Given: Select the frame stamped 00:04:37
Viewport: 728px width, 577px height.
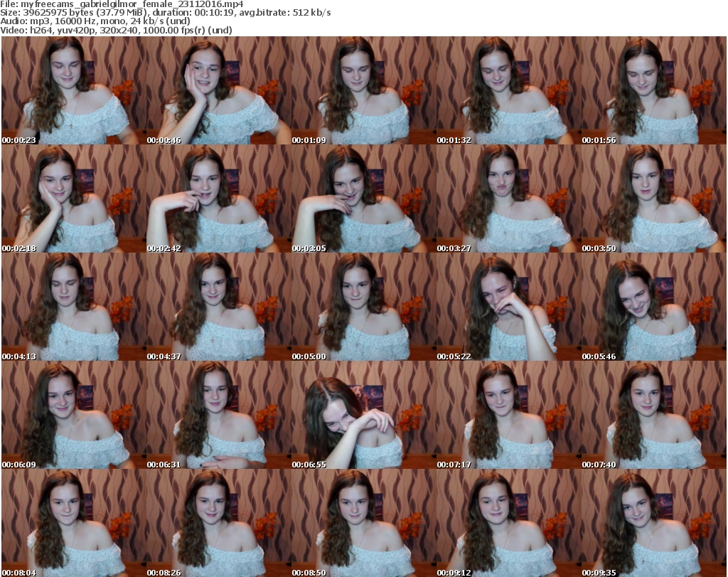Looking at the screenshot, I should point(219,307).
